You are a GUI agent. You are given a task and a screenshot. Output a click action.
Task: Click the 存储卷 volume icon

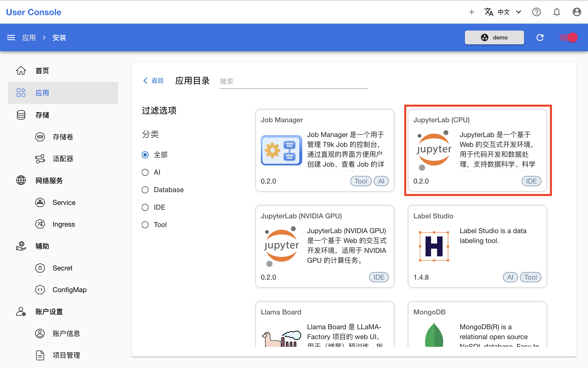pos(40,137)
